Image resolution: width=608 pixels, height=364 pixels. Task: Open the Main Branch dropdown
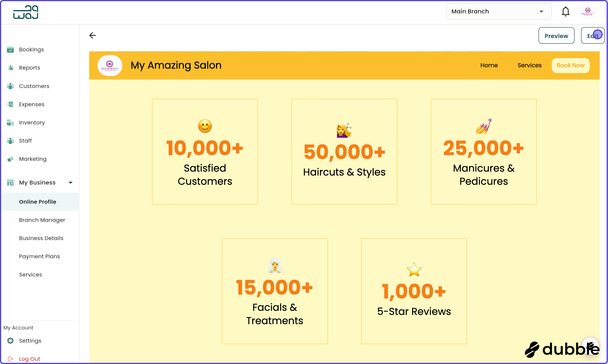coord(499,11)
